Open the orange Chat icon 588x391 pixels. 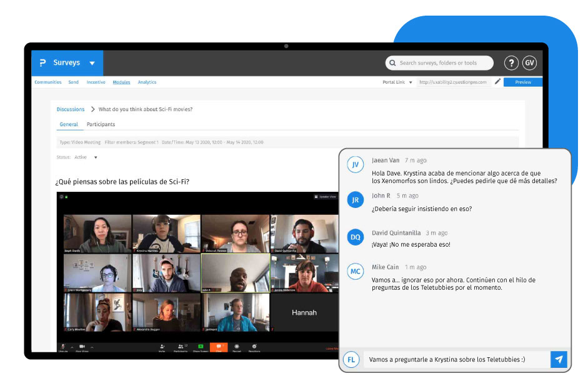click(219, 347)
